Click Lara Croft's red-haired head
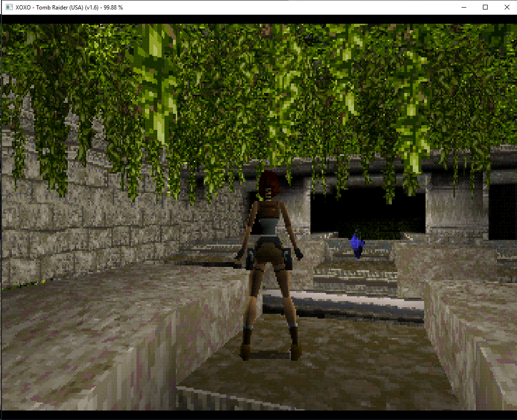The height and width of the screenshot is (420, 517). coord(269,185)
